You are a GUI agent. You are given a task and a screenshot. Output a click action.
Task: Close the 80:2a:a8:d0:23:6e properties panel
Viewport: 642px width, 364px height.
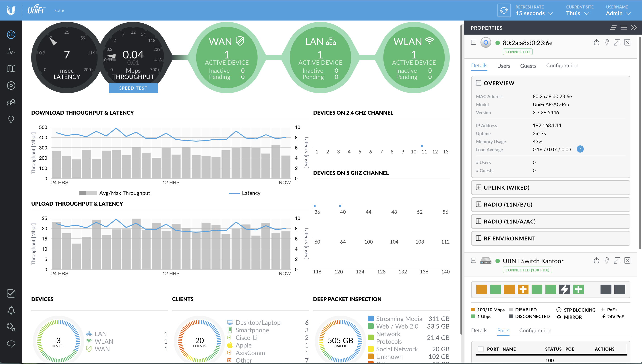pyautogui.click(x=627, y=43)
